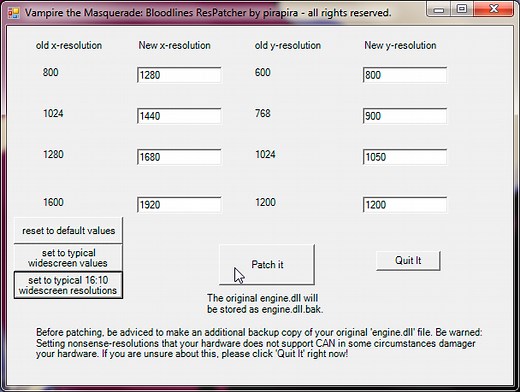The image size is (520, 392).
Task: Click the New x-resolution field showing 1280
Action: click(x=179, y=75)
